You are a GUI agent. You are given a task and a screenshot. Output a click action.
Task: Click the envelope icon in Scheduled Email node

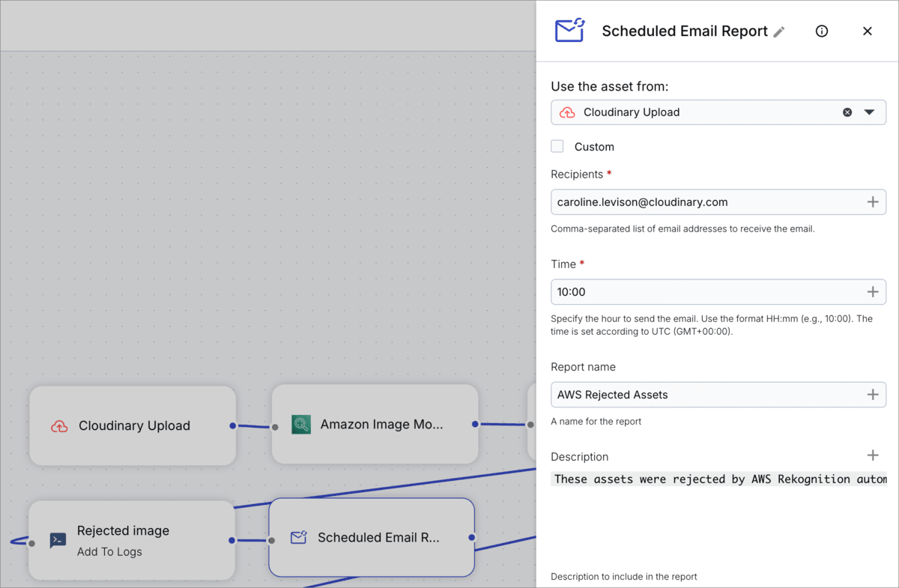[x=299, y=537]
